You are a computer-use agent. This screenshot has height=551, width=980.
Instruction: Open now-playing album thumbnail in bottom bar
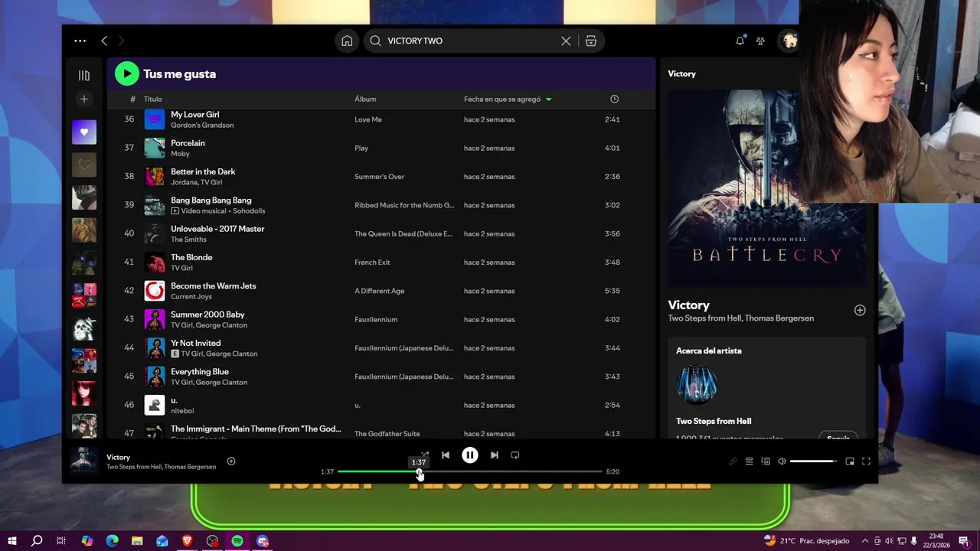84,461
